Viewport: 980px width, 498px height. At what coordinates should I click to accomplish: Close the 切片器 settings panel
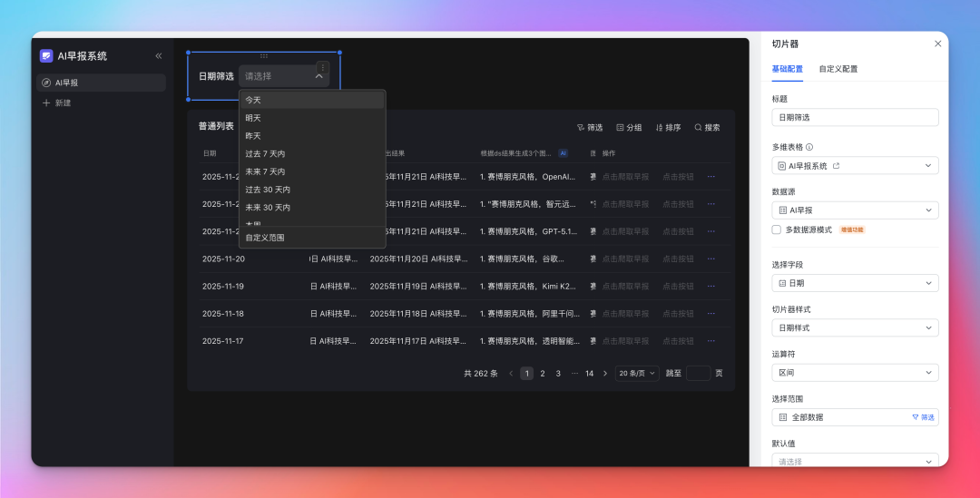(x=937, y=44)
